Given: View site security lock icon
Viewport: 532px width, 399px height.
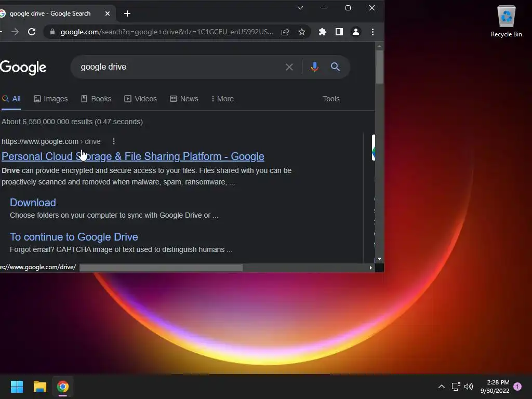Looking at the screenshot, I should click(52, 32).
